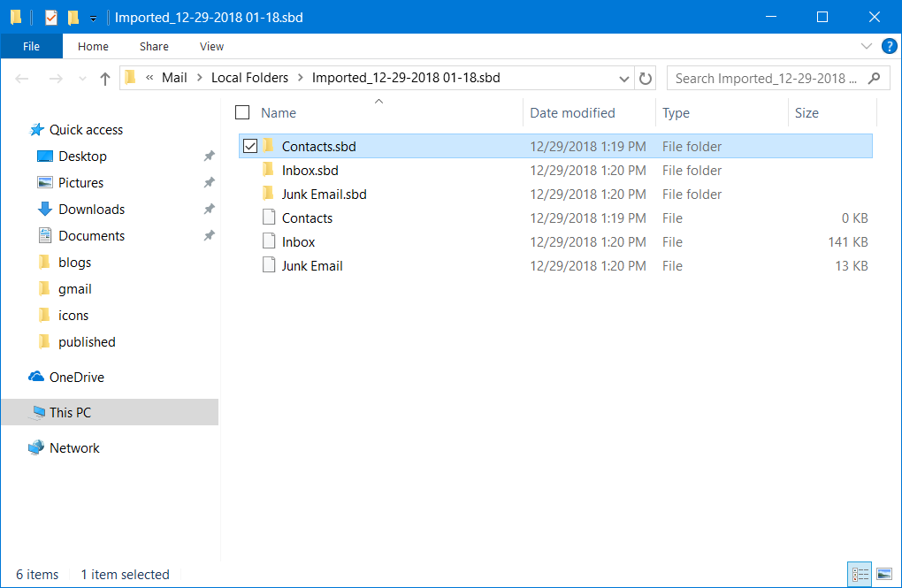Open OneDrive in the navigation pane
Screen dimensions: 902x588
[x=77, y=378]
